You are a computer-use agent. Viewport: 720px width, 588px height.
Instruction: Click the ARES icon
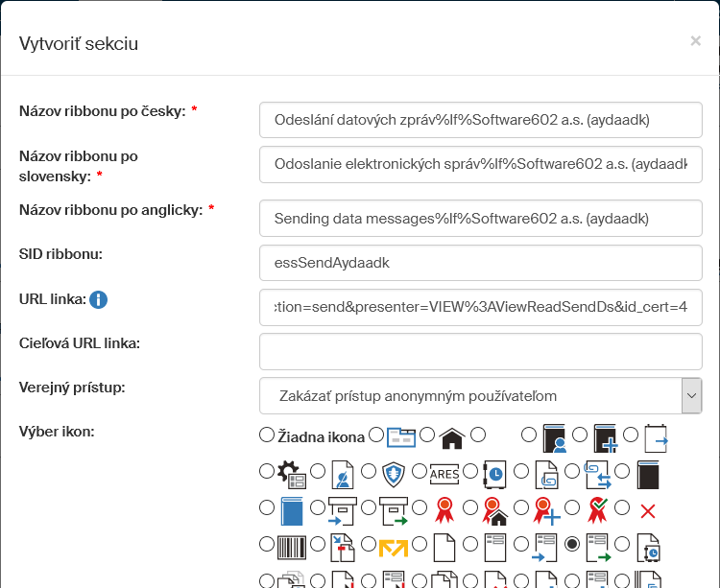(x=444, y=473)
